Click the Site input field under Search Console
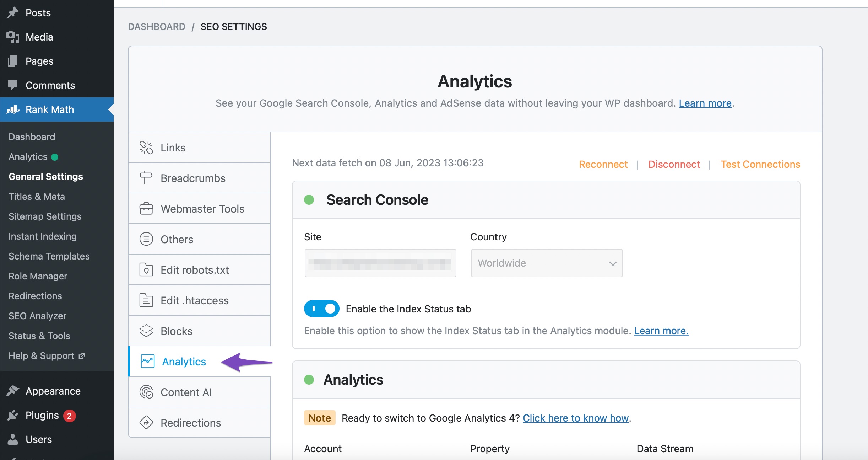The height and width of the screenshot is (460, 868). tap(381, 264)
